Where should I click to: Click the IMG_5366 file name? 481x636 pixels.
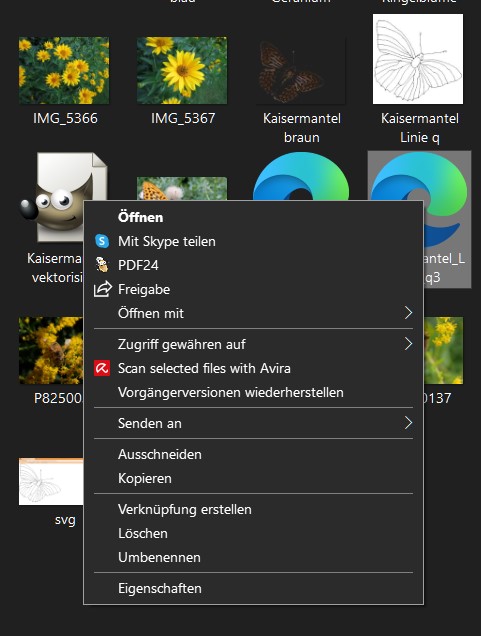(x=65, y=118)
